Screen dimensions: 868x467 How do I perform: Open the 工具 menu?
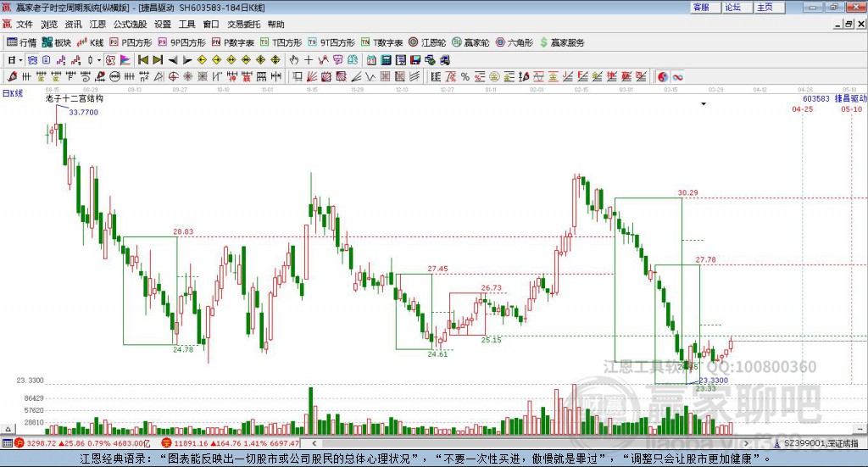tap(187, 25)
